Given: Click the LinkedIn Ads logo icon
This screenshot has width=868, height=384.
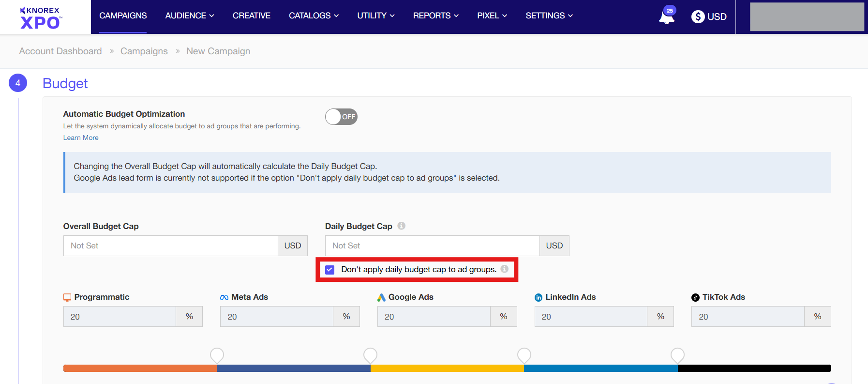Looking at the screenshot, I should pos(539,297).
